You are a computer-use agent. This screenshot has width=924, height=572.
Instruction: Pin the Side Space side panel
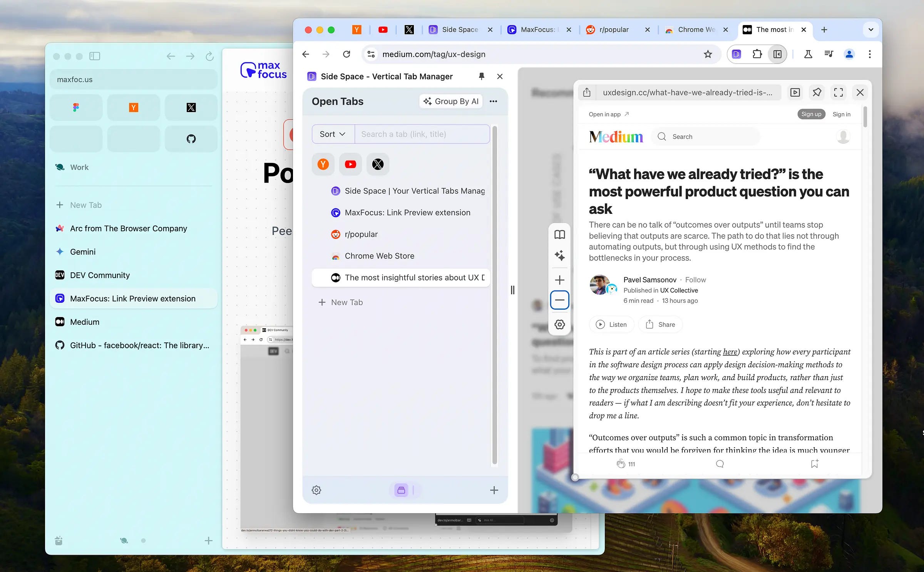(481, 76)
